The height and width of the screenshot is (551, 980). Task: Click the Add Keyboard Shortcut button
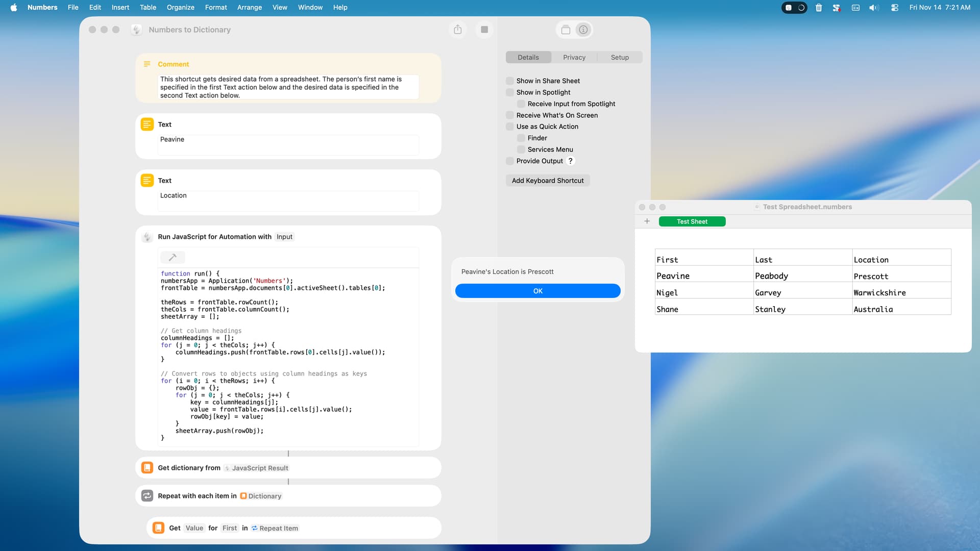coord(547,181)
